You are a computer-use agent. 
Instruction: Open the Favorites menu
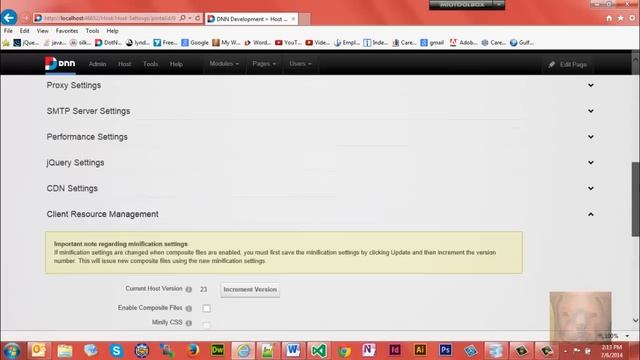coord(67,31)
